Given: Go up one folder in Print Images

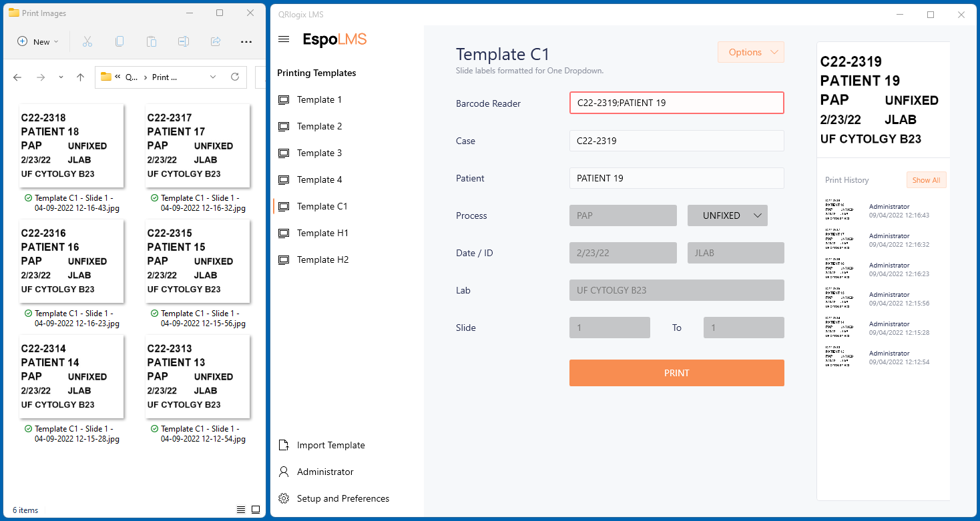Looking at the screenshot, I should [x=80, y=77].
